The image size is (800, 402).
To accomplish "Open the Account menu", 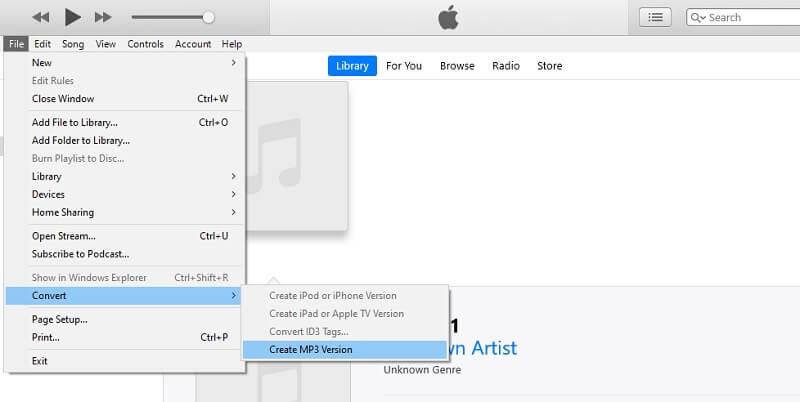I will tap(193, 44).
